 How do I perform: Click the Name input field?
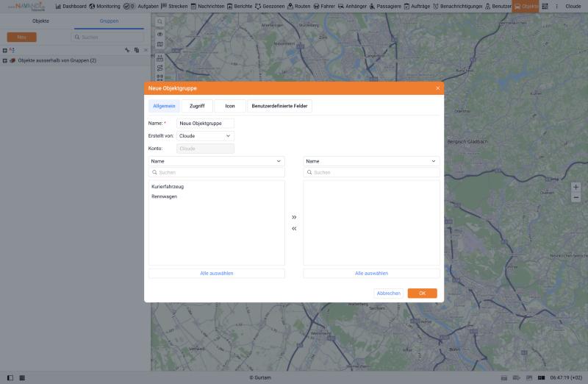[205, 123]
